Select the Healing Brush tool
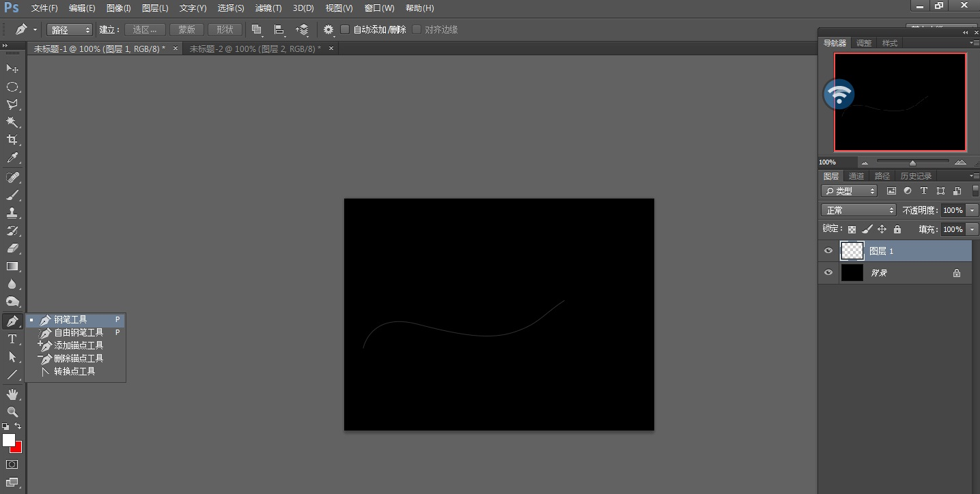Viewport: 980px width, 494px height. point(12,177)
